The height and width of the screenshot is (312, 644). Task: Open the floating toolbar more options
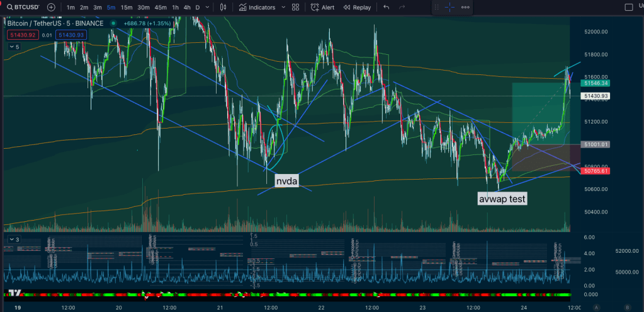(466, 8)
